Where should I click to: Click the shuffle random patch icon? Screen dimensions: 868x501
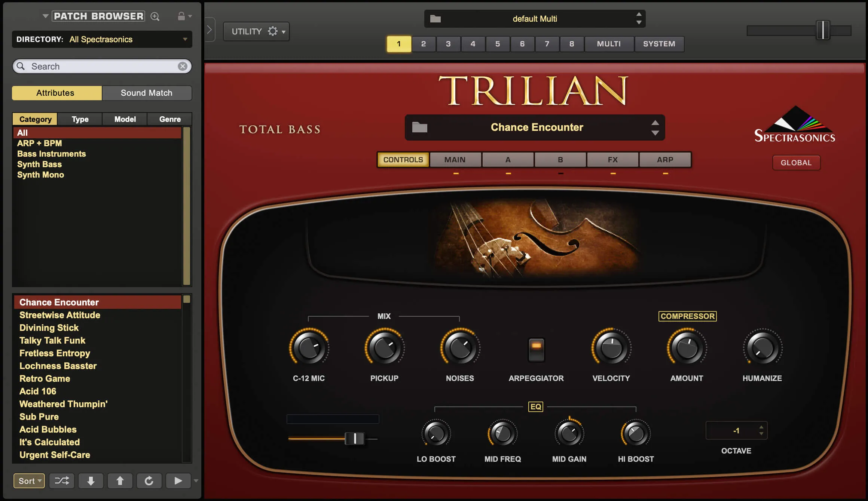click(x=61, y=481)
